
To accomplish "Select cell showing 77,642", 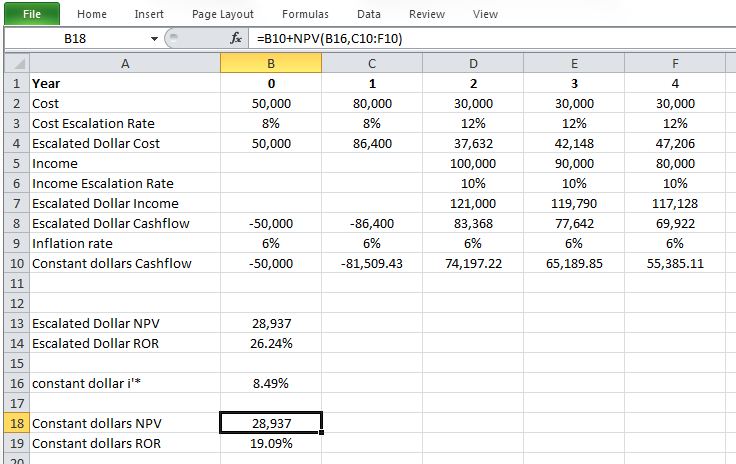I will click(574, 223).
